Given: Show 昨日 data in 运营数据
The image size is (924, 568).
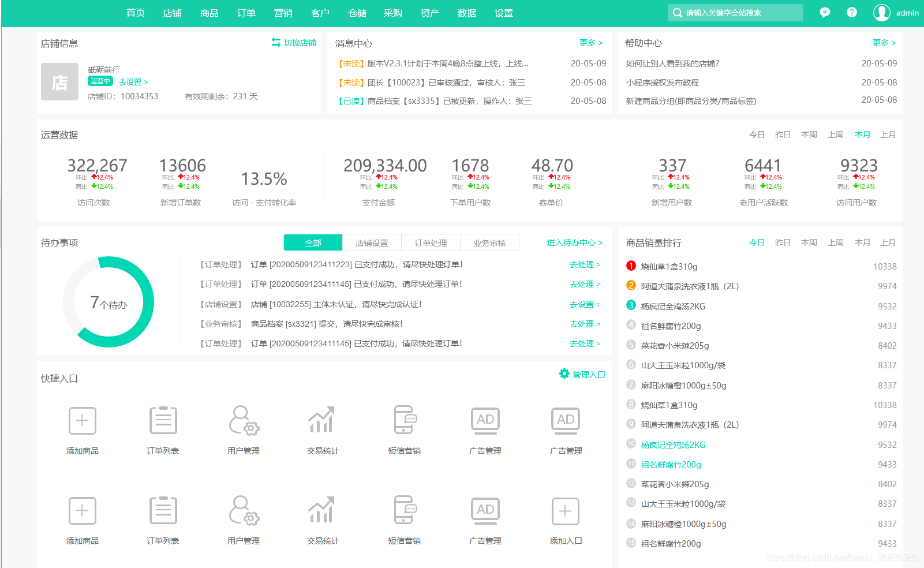Looking at the screenshot, I should [x=783, y=134].
